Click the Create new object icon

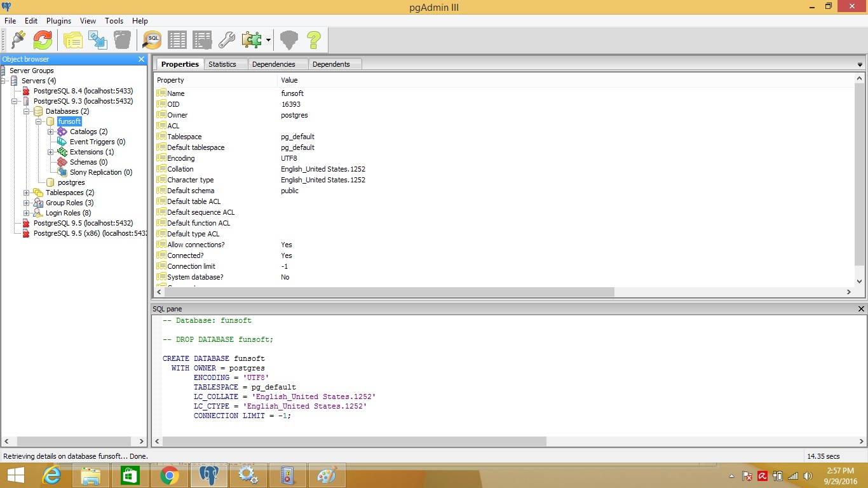pos(98,40)
